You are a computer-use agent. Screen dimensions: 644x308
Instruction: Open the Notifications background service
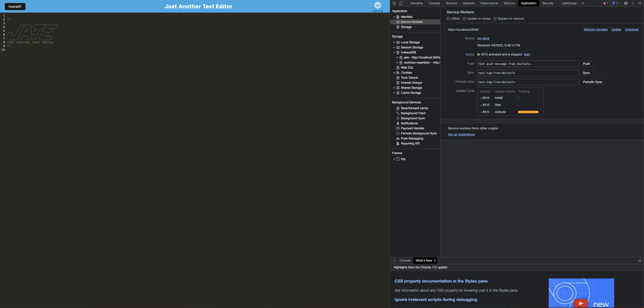click(409, 123)
